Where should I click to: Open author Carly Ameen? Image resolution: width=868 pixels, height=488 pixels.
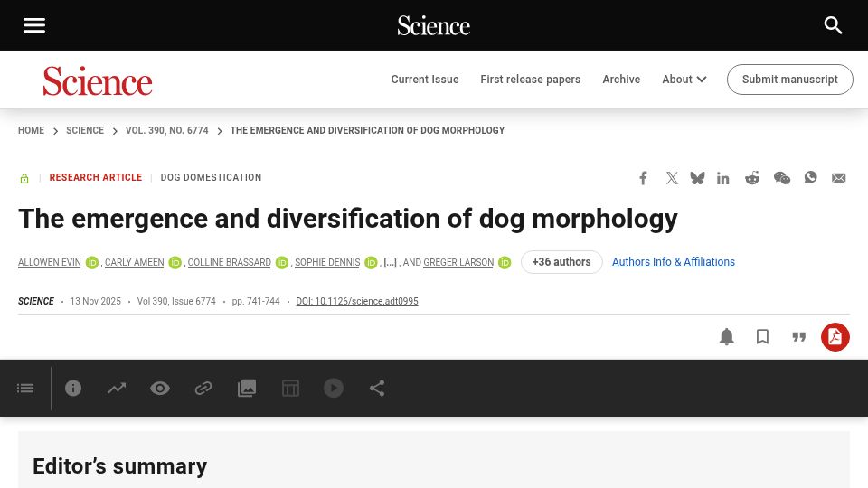pos(135,262)
